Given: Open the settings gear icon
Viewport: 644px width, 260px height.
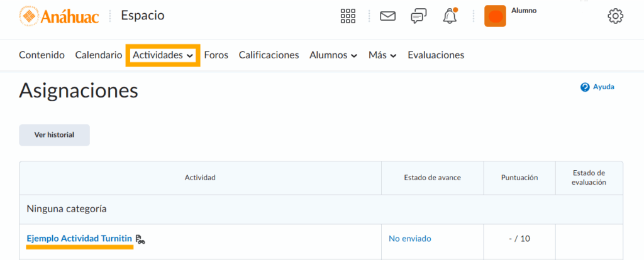Looking at the screenshot, I should point(615,16).
